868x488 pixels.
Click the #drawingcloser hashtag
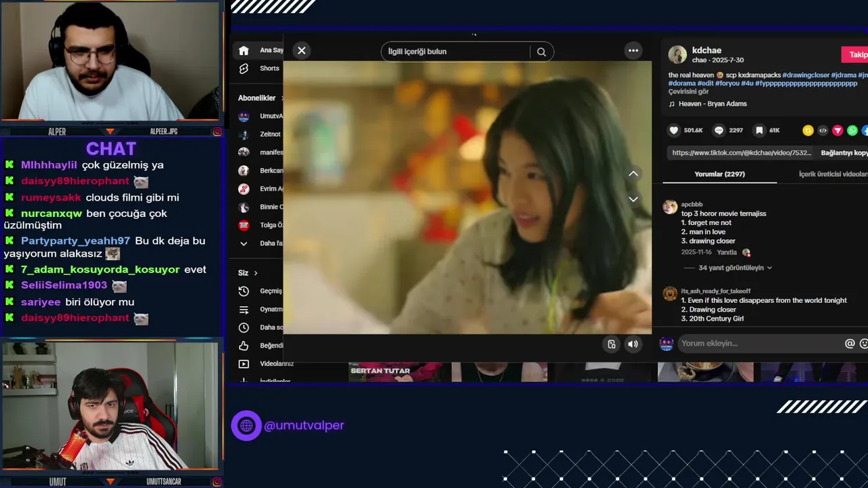point(806,75)
